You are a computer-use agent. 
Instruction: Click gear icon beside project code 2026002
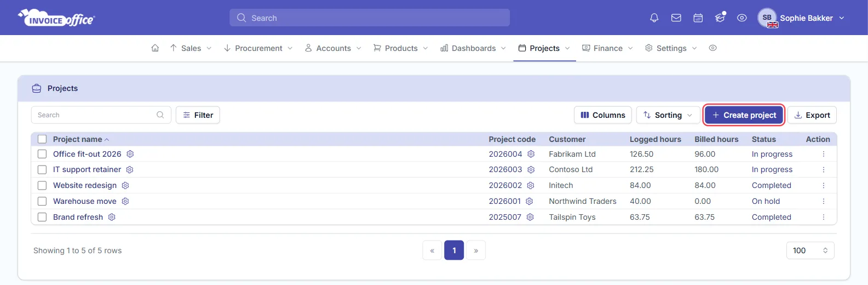pos(530,185)
